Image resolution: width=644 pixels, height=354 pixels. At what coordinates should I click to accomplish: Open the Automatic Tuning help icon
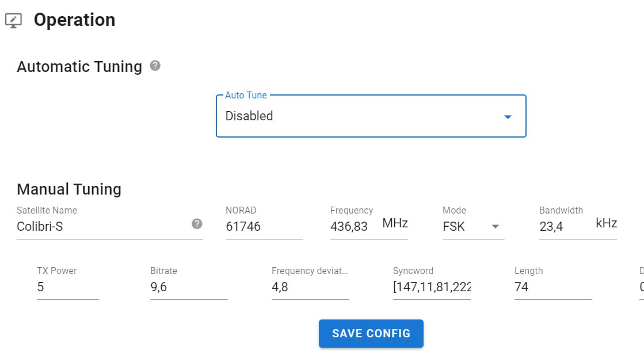[155, 66]
